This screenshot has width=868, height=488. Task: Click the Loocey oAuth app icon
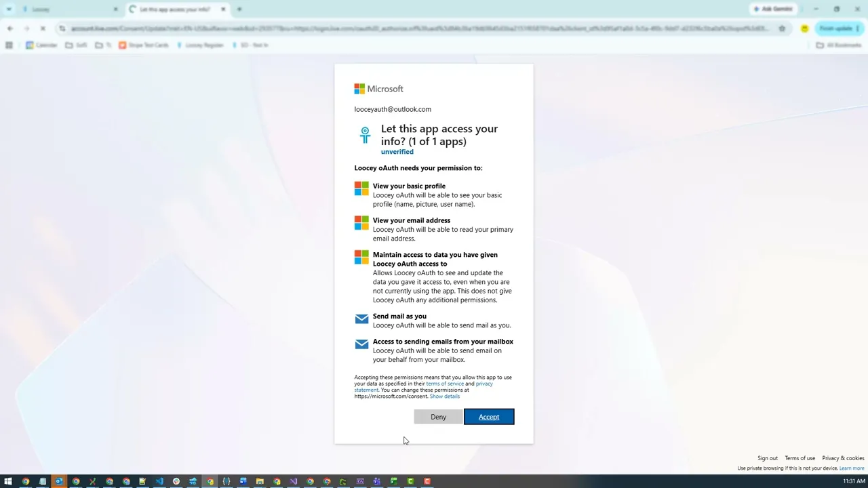(365, 135)
